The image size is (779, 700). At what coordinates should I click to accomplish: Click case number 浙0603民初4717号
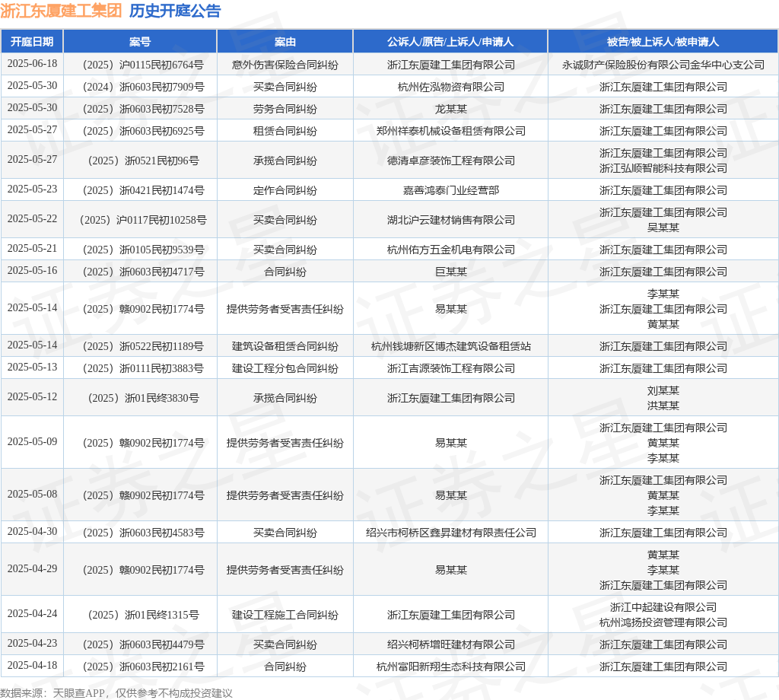(x=143, y=272)
